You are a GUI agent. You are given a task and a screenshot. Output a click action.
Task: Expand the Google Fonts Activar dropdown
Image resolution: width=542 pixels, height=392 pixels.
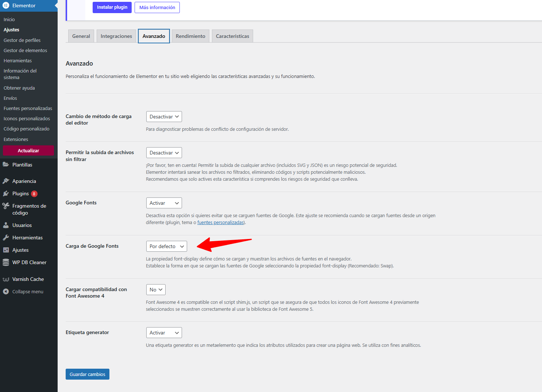pyautogui.click(x=164, y=203)
